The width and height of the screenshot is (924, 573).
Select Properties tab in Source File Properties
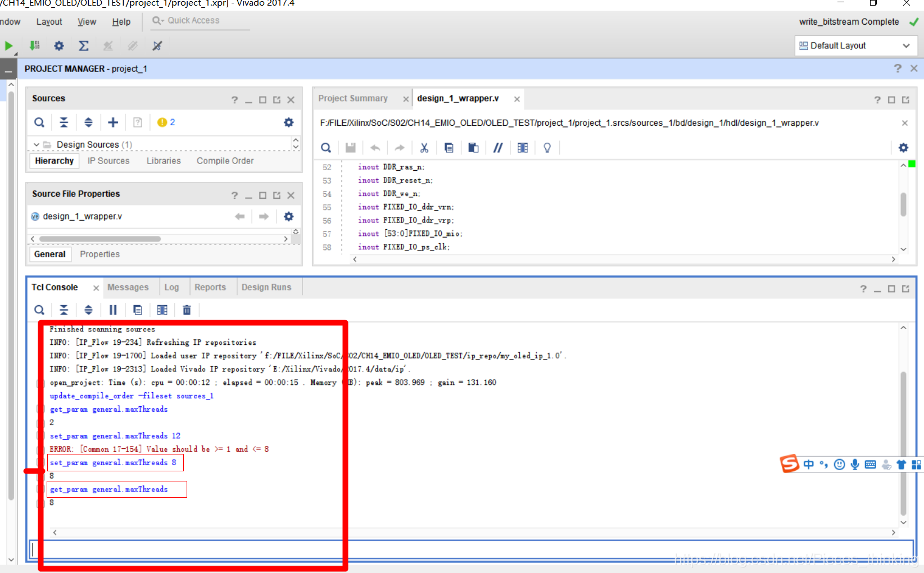coord(99,254)
